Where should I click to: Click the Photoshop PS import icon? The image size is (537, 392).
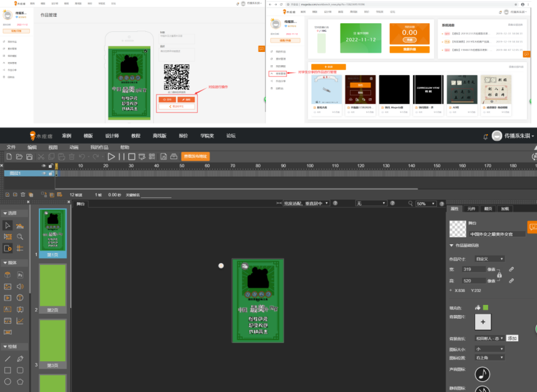(x=20, y=274)
